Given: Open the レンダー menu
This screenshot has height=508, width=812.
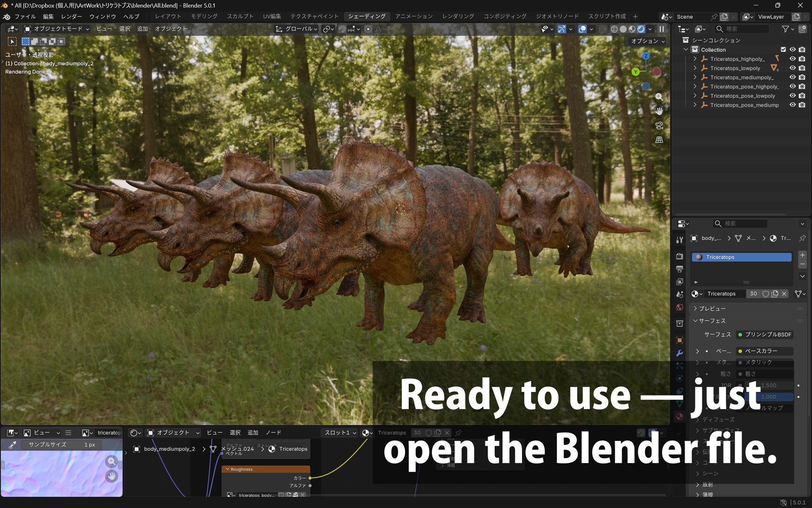Looking at the screenshot, I should 71,16.
